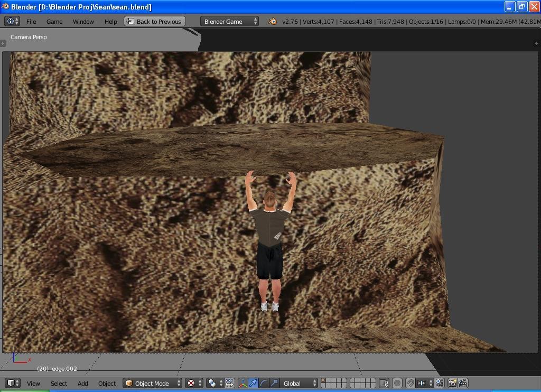541x392 pixels.
Task: Open the Object menu in viewport header
Action: (x=107, y=384)
